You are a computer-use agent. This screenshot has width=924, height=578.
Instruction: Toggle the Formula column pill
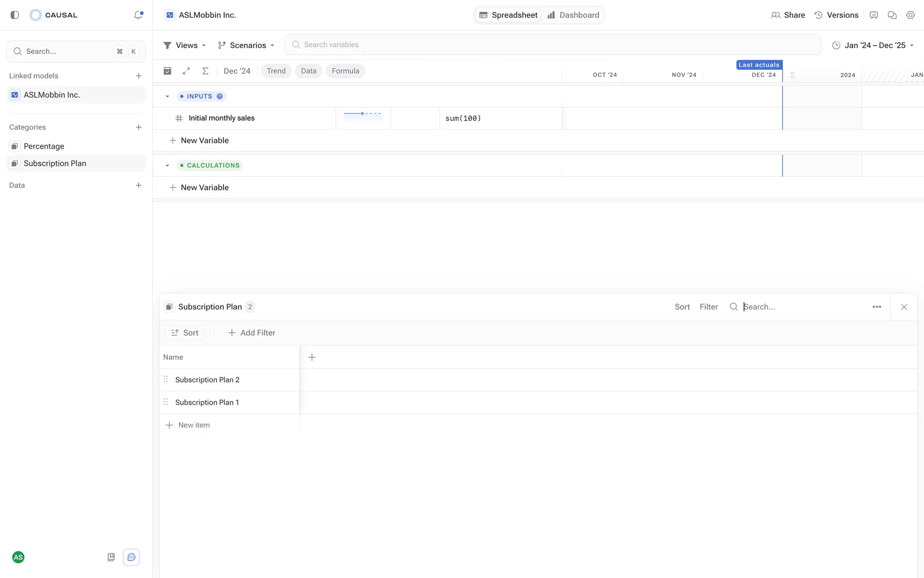(x=345, y=71)
